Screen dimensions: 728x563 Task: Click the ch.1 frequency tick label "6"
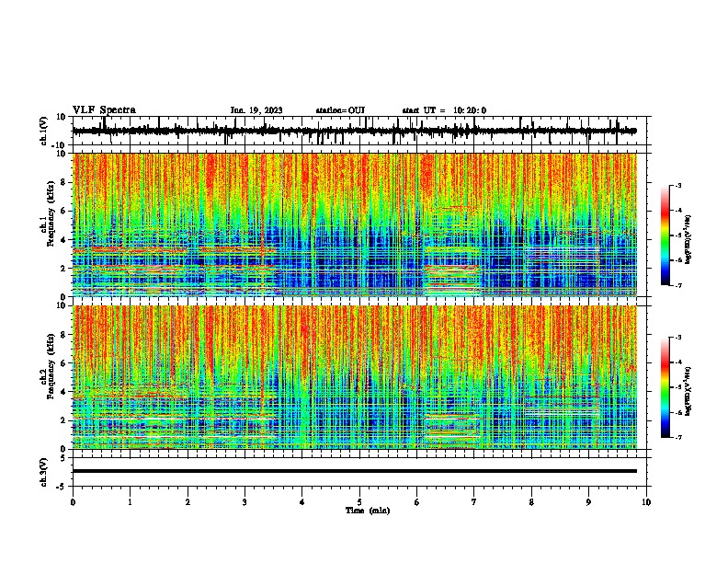pos(63,211)
